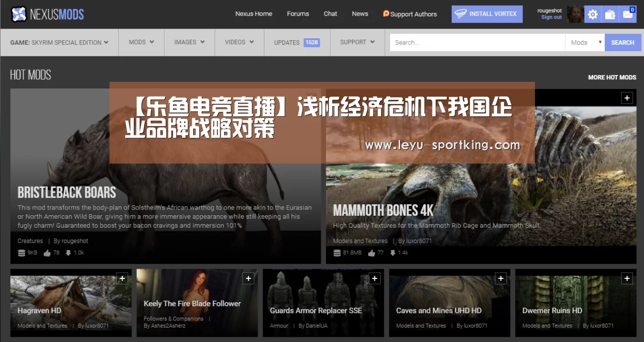Click author Ashes2Asherz on Keely card
The image size is (644, 342).
[168, 326]
